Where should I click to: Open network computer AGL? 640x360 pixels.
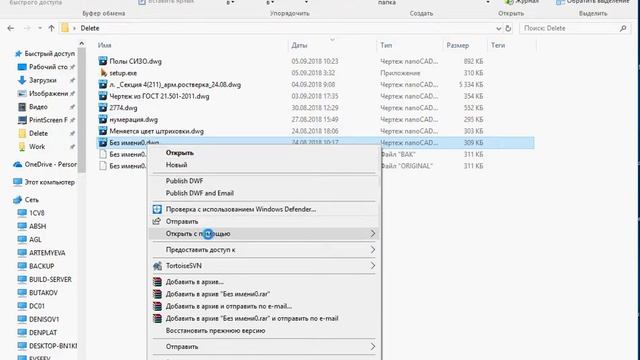pyautogui.click(x=35, y=240)
